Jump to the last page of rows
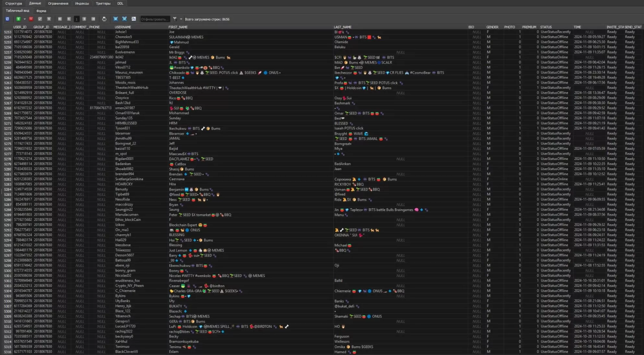 [93, 19]
